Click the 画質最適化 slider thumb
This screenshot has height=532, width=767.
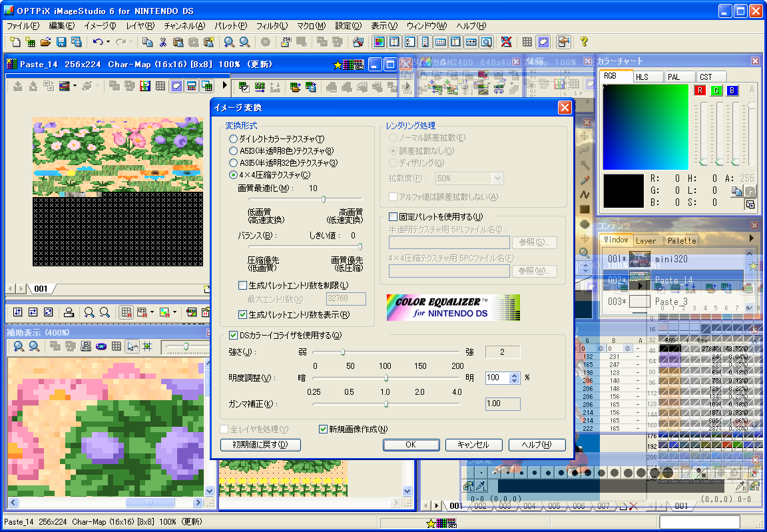tap(324, 199)
